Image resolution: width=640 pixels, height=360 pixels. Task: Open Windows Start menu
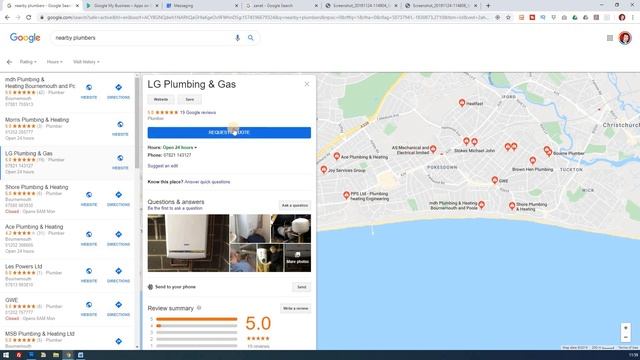pyautogui.click(x=6, y=355)
